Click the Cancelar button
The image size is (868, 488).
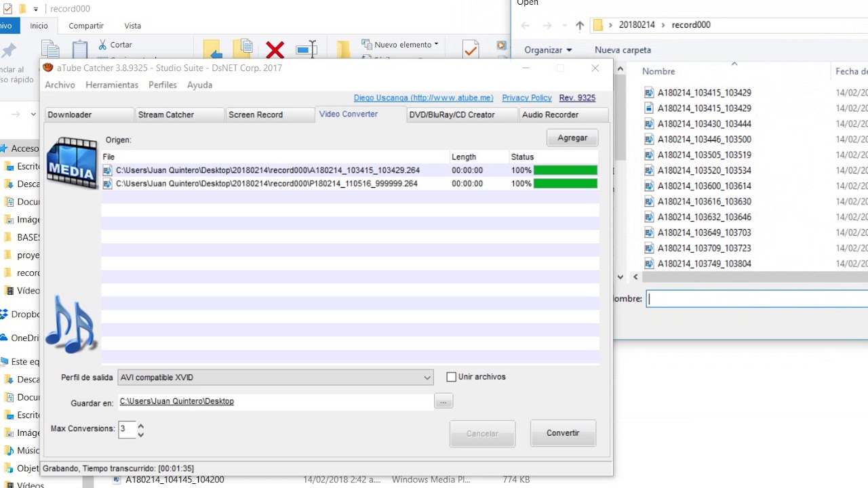tap(482, 434)
